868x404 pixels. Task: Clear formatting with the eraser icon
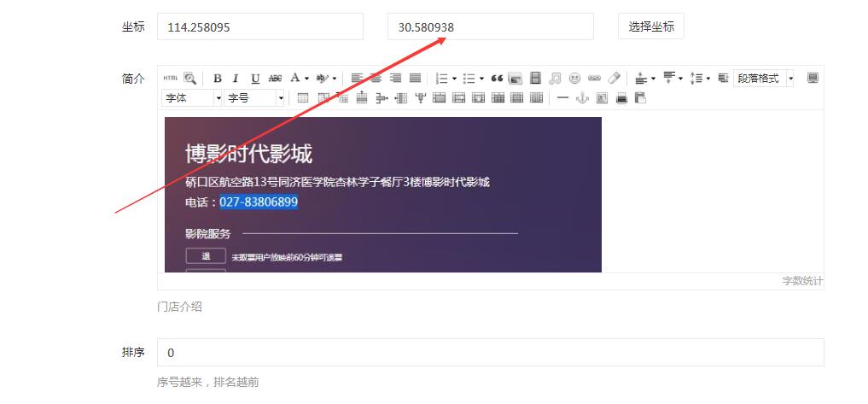614,78
